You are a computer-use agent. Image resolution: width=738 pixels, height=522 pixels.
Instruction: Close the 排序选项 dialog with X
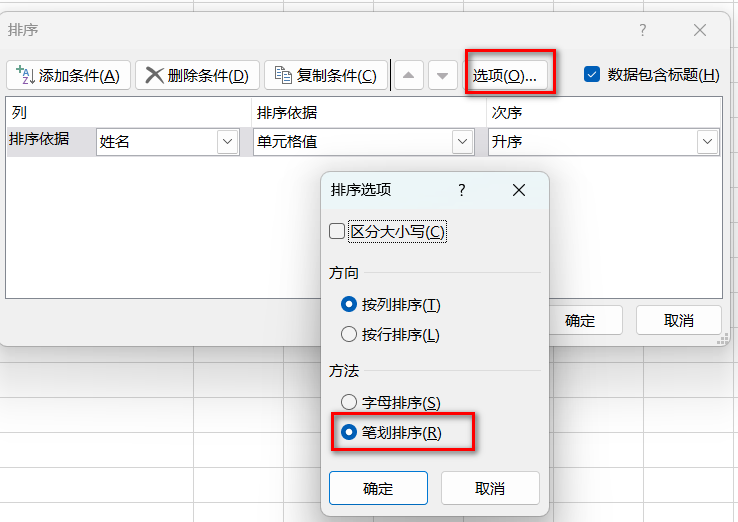518,190
